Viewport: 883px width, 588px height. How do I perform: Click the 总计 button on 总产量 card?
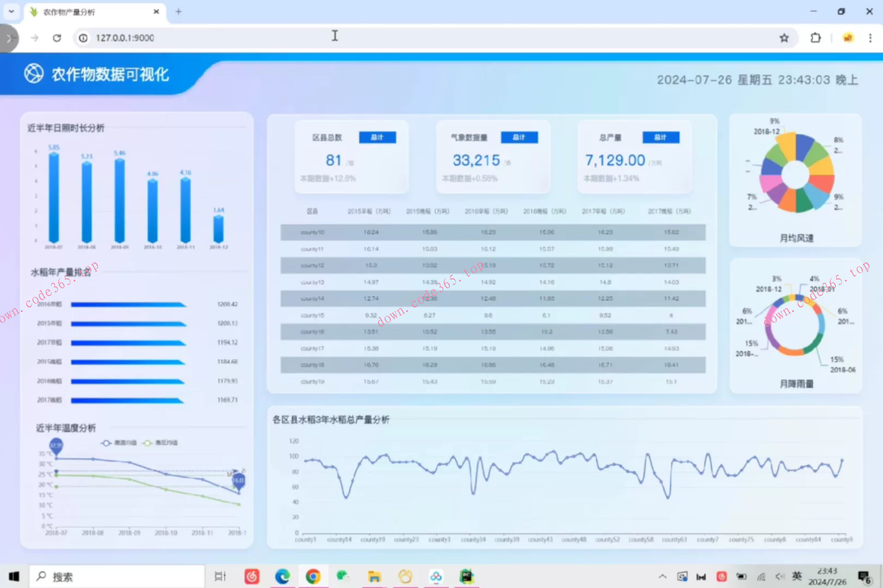660,137
